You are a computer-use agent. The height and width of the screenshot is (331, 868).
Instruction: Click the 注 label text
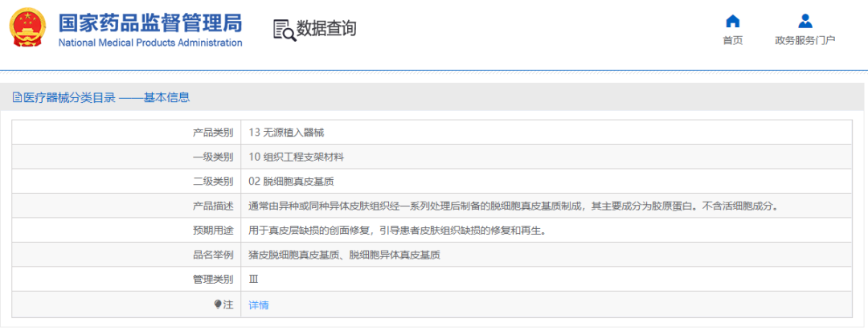(x=228, y=304)
